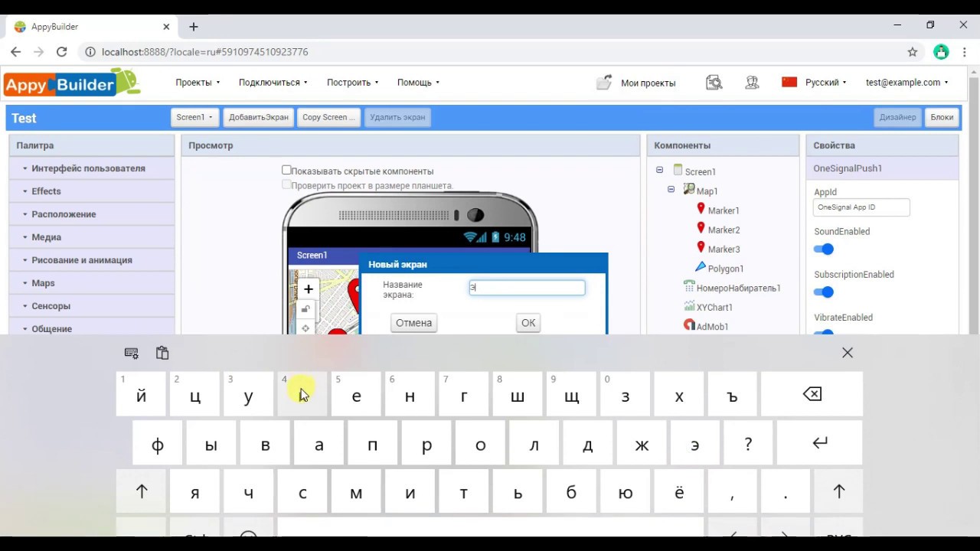Reload the current browser page
Image resolution: width=980 pixels, height=551 pixels.
pyautogui.click(x=62, y=52)
